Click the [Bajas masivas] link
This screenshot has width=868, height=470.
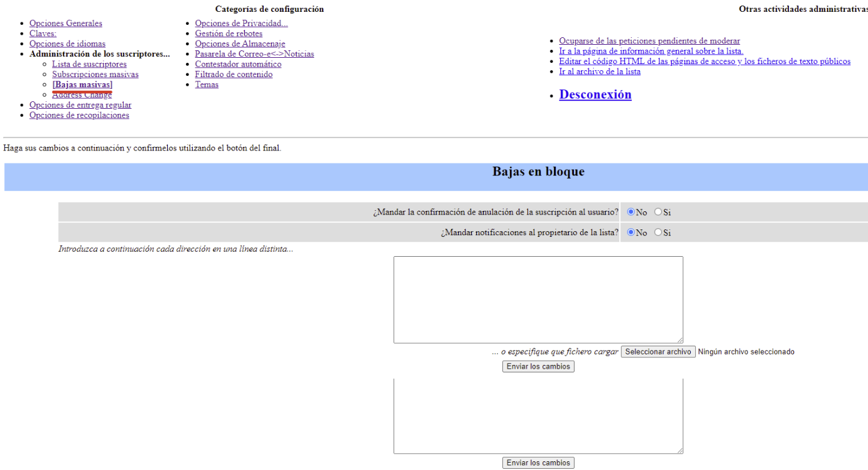(x=82, y=85)
